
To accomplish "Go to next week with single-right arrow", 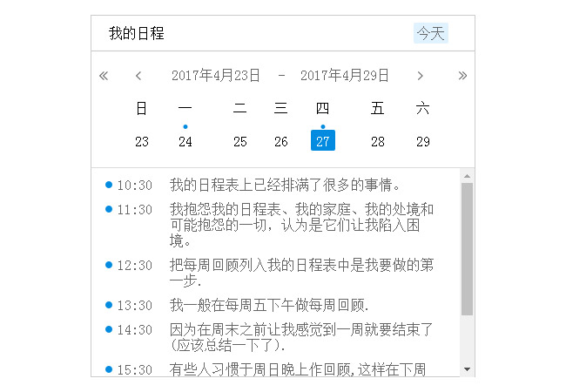I will tap(421, 76).
